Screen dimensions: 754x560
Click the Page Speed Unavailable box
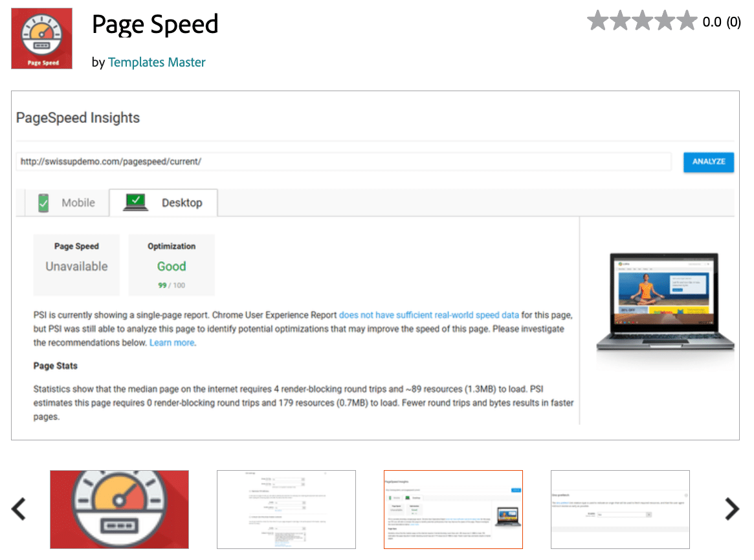[x=76, y=265]
